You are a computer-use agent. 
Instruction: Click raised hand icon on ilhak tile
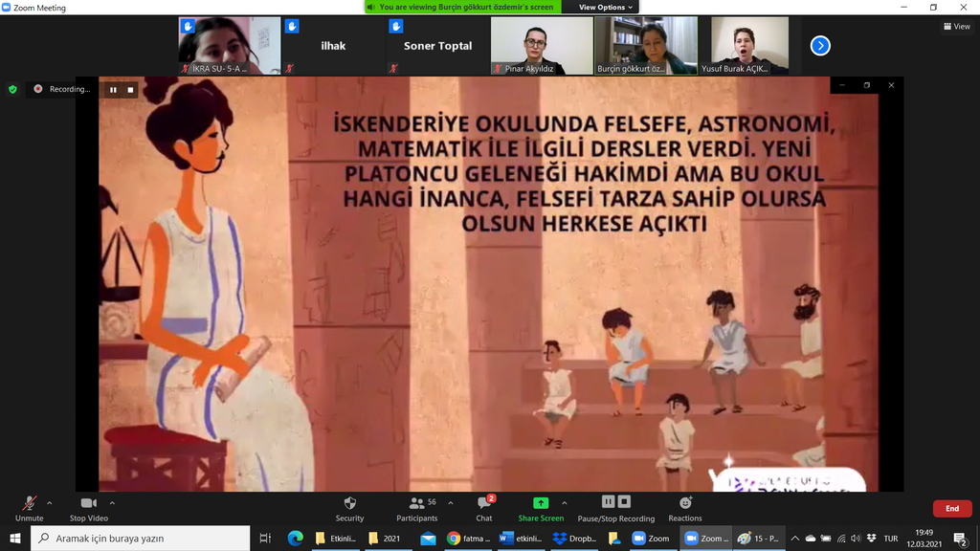click(292, 26)
